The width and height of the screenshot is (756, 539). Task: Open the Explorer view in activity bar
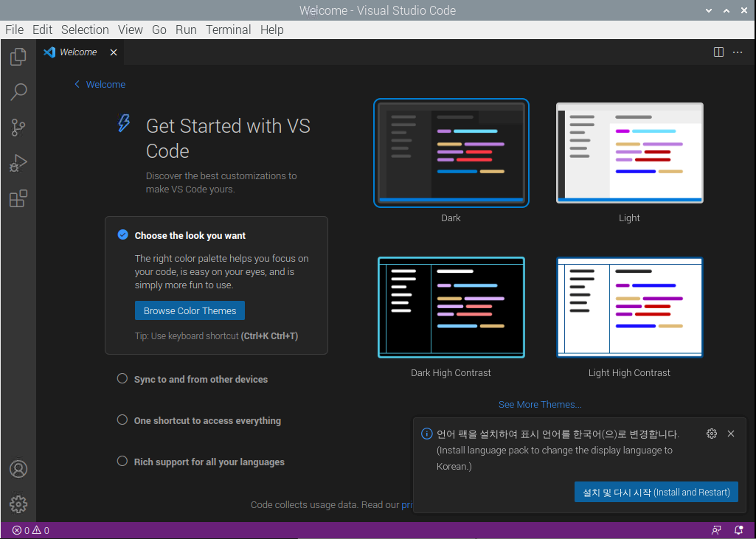[18, 56]
